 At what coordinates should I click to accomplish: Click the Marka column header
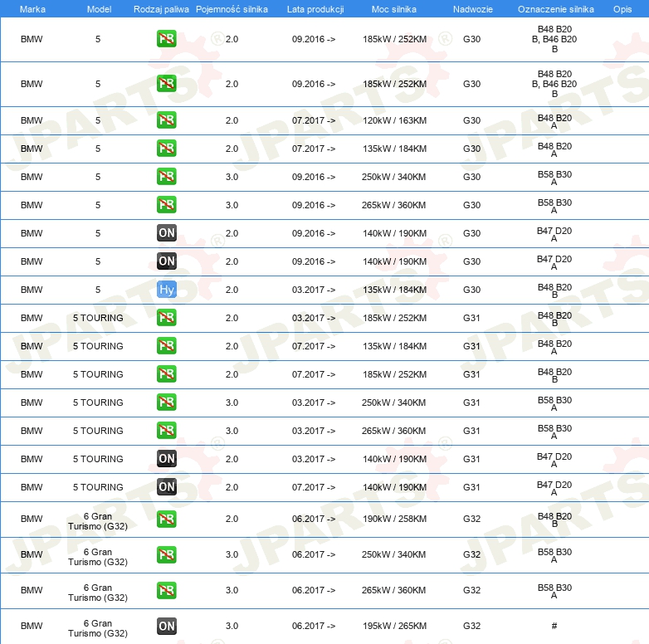(32, 8)
